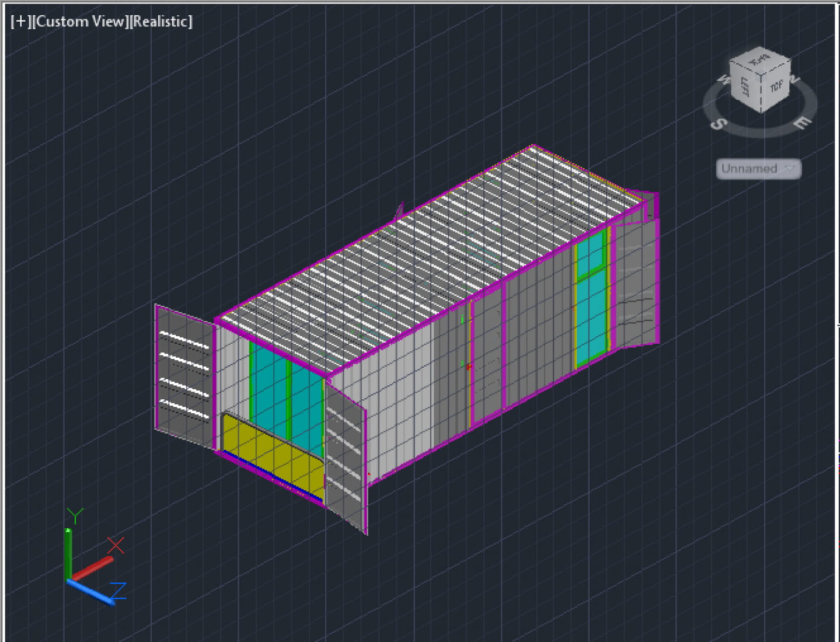840x642 pixels.
Task: Select the cyan window on the container side
Action: click(x=591, y=299)
